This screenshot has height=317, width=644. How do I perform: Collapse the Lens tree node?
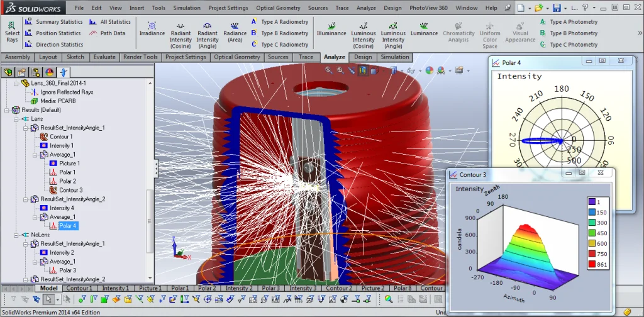[16, 119]
